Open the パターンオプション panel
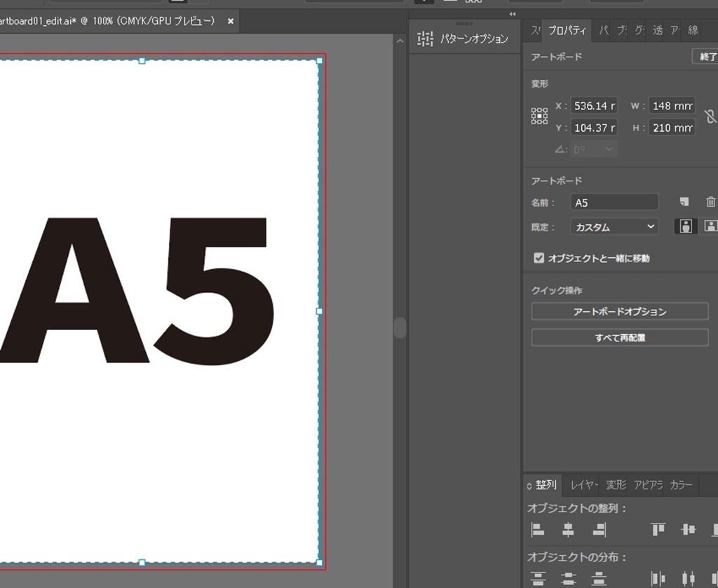This screenshot has height=588, width=718. tap(463, 39)
